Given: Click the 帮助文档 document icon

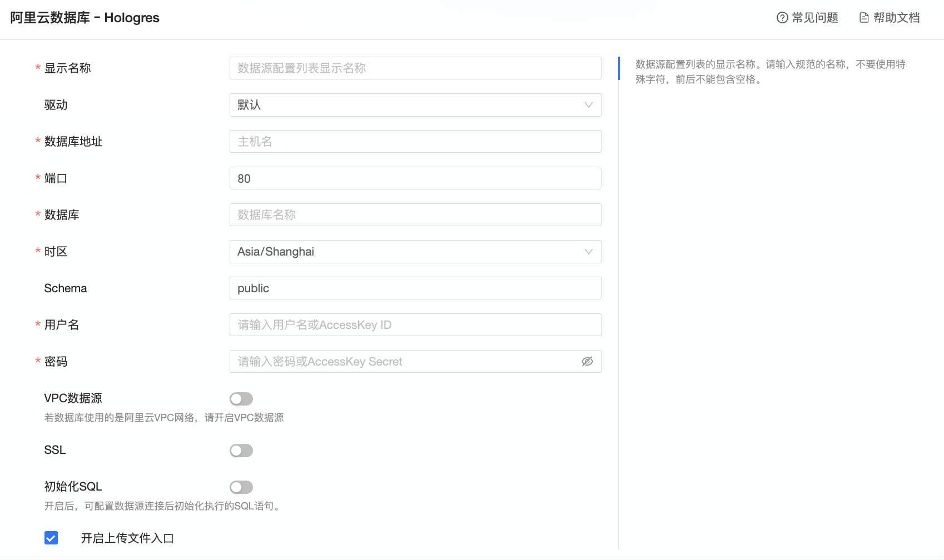Looking at the screenshot, I should pyautogui.click(x=864, y=18).
